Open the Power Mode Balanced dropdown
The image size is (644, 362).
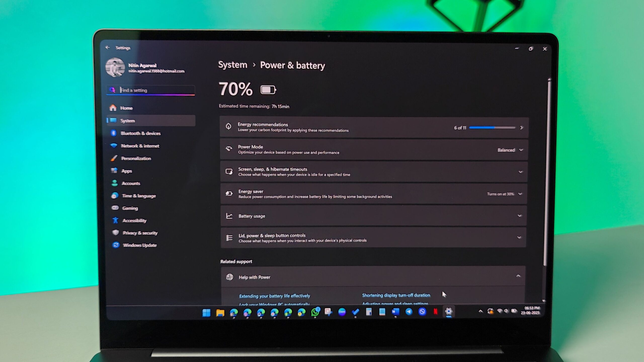(x=510, y=150)
